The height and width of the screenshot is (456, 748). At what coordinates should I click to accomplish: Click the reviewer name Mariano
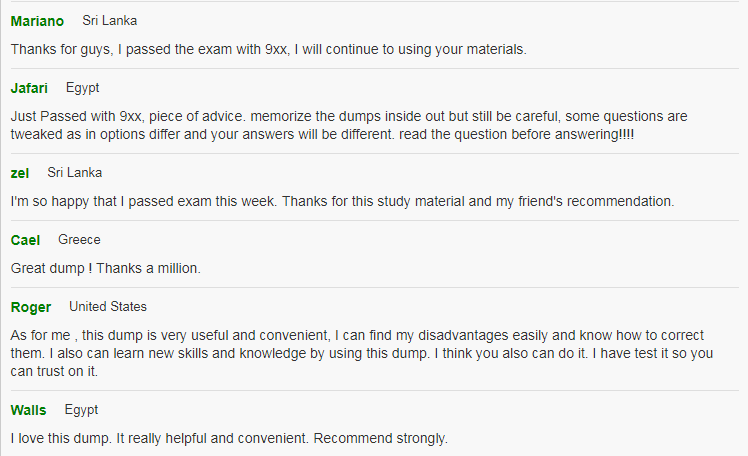click(37, 21)
